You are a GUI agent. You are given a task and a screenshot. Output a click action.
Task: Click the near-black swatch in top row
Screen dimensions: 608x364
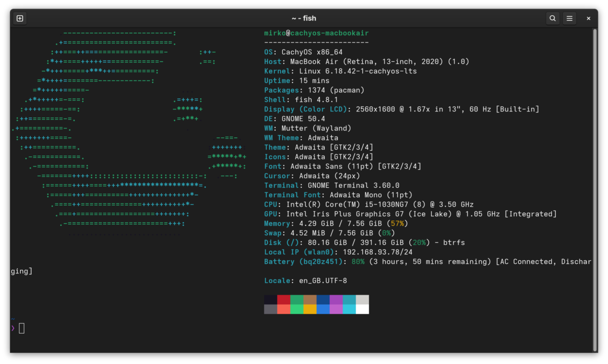pos(271,300)
